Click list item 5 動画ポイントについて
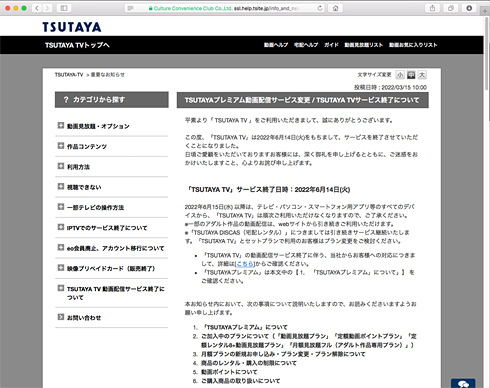490x388 pixels. click(229, 372)
